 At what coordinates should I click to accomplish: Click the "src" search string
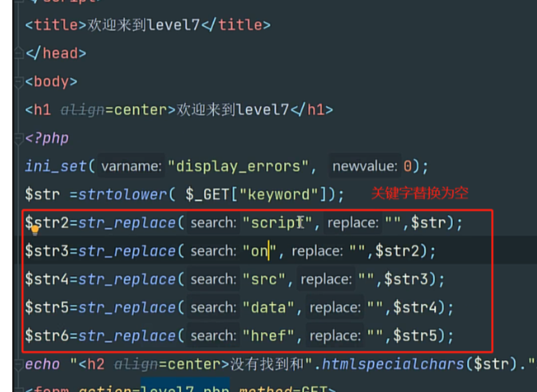(x=263, y=280)
